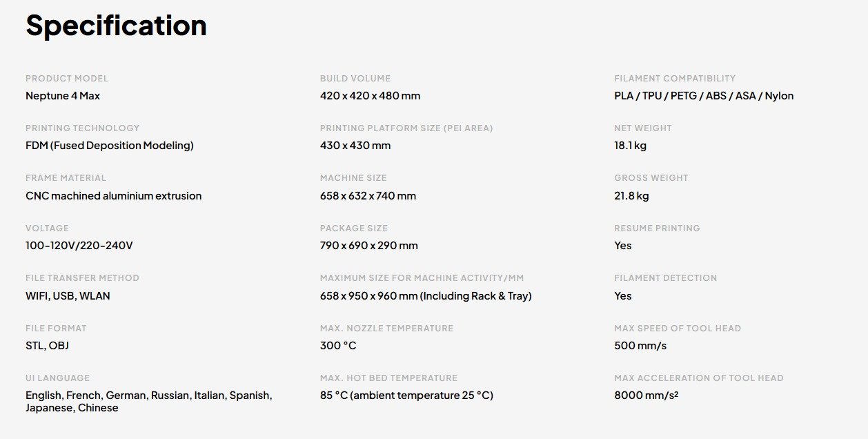Image resolution: width=868 pixels, height=439 pixels.
Task: Click the 300 °C nozzle temperature value
Action: click(338, 346)
